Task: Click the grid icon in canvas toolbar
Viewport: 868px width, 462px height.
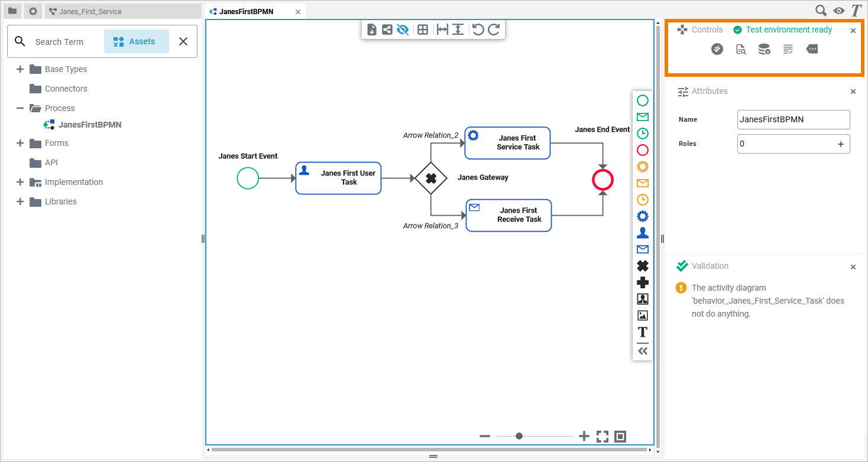Action: click(423, 30)
